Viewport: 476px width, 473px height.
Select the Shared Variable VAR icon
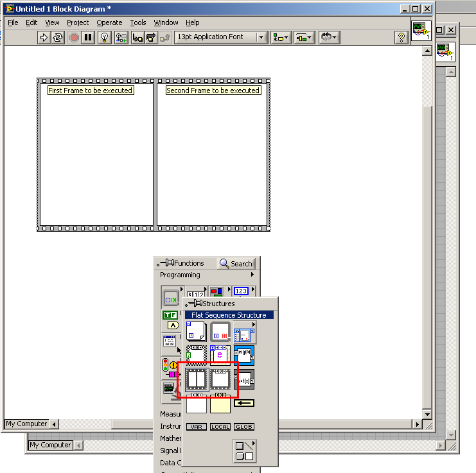197,427
